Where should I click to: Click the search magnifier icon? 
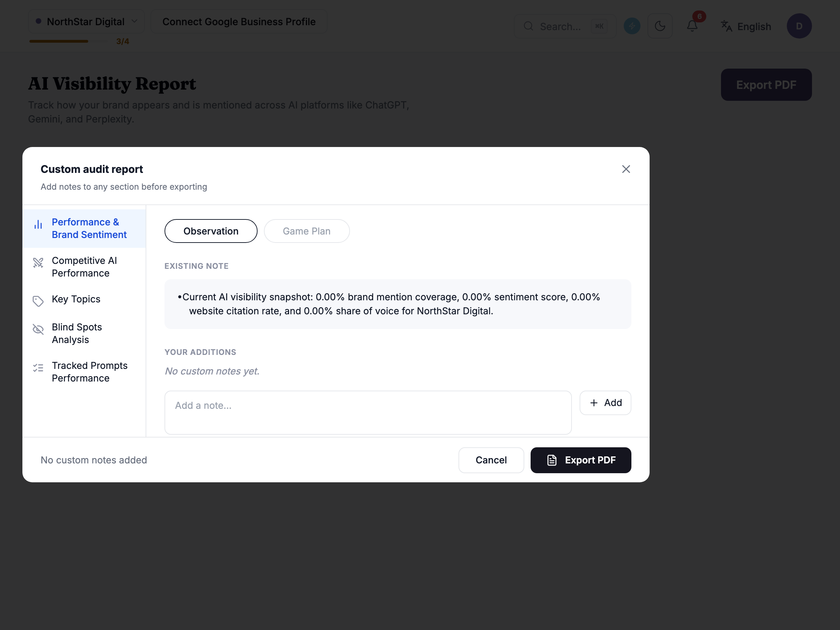click(x=528, y=26)
